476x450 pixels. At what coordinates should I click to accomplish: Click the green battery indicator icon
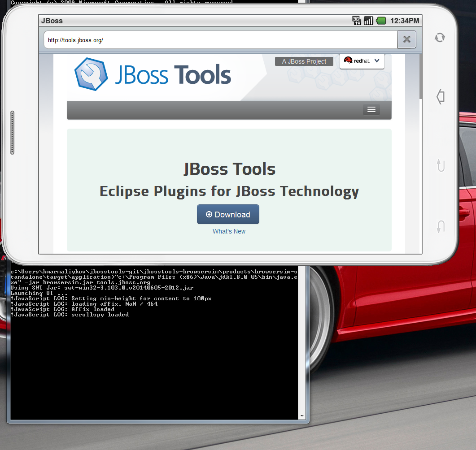pos(381,21)
